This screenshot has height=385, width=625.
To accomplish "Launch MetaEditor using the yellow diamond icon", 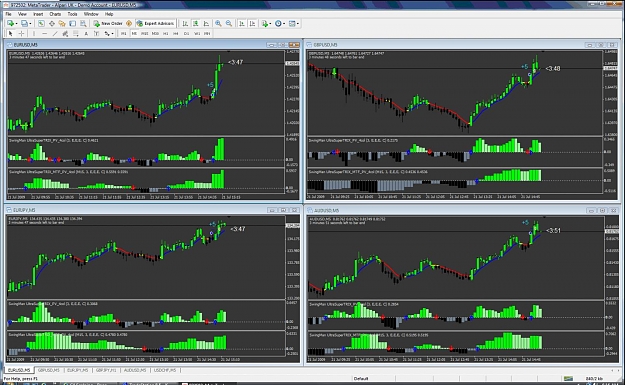I will click(x=129, y=24).
